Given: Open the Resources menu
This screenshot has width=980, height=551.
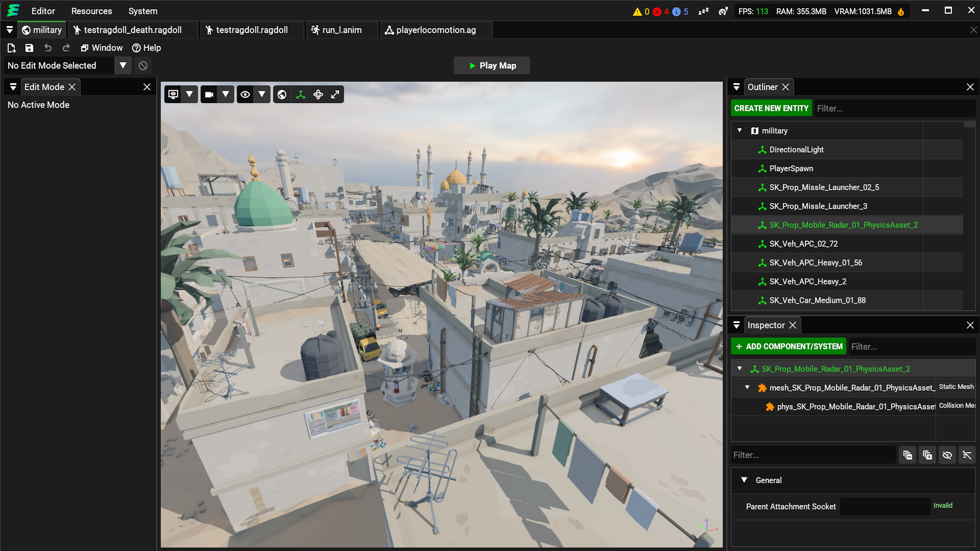Looking at the screenshot, I should tap(91, 11).
